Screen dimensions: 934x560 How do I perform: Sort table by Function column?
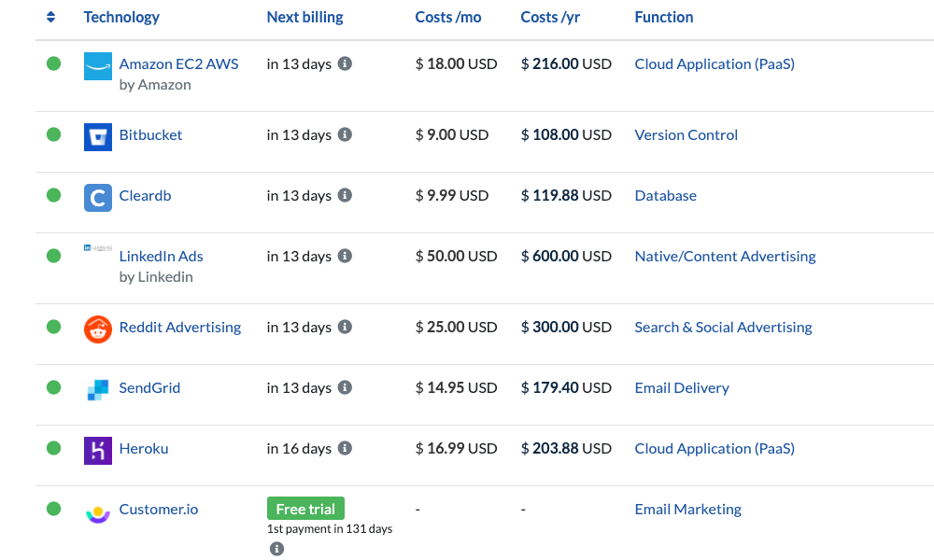664,17
